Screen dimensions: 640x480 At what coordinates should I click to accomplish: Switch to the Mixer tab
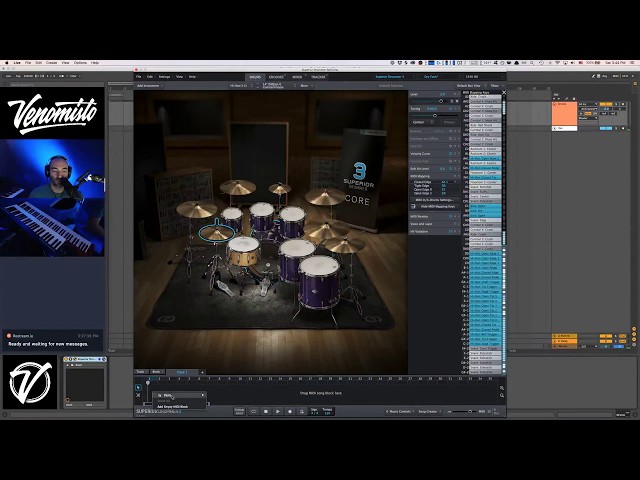(297, 77)
